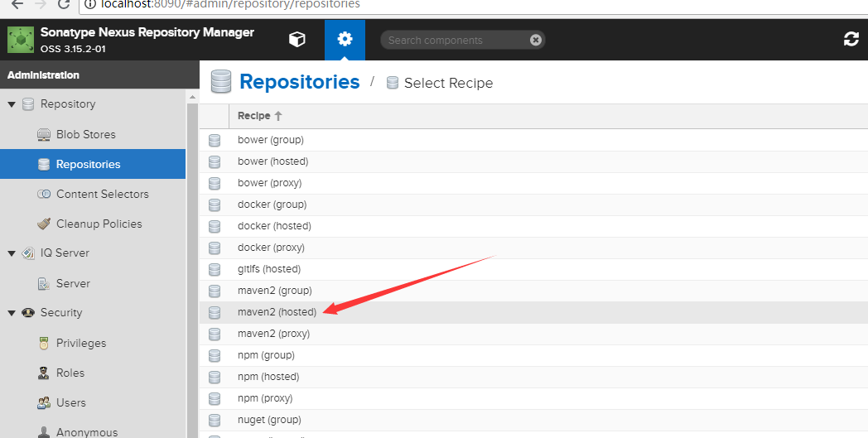Select the docker (group) recipe

(533, 205)
